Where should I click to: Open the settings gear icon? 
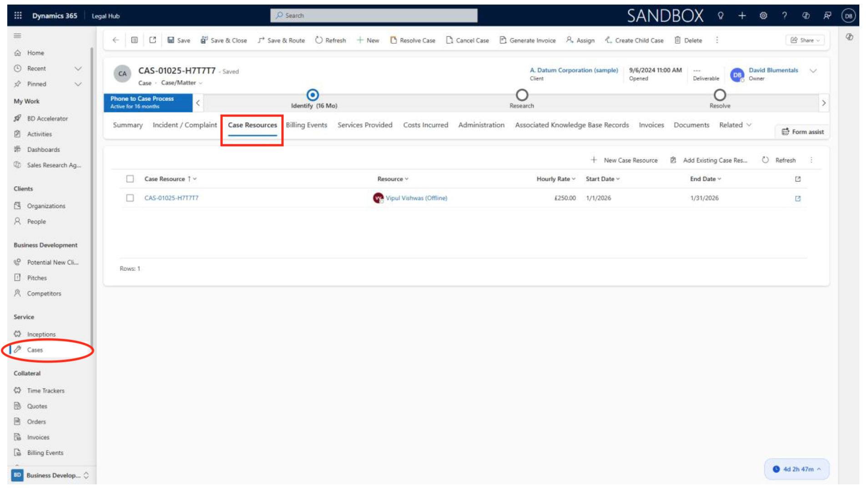763,15
